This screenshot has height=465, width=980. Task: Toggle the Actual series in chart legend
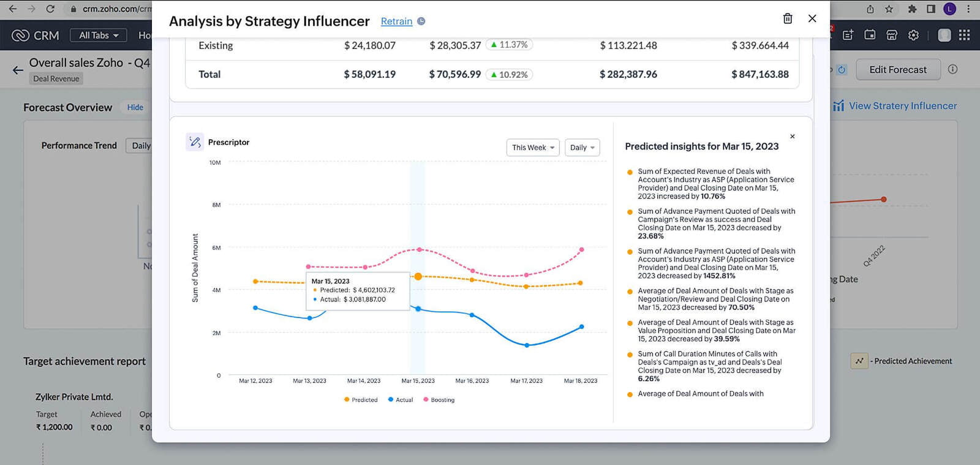[x=401, y=400]
